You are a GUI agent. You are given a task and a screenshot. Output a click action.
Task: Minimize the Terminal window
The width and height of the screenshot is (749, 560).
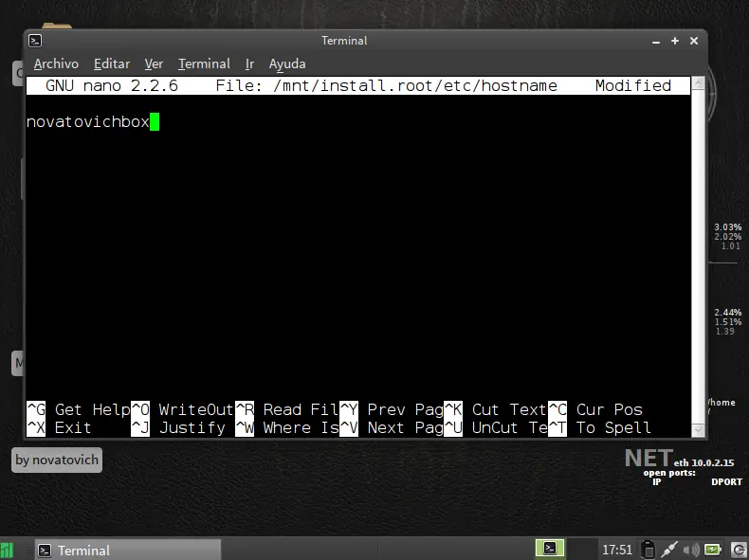(x=656, y=42)
